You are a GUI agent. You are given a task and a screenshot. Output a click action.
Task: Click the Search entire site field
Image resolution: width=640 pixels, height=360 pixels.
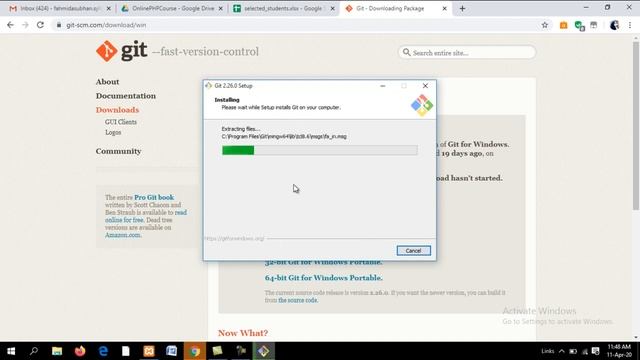point(467,53)
